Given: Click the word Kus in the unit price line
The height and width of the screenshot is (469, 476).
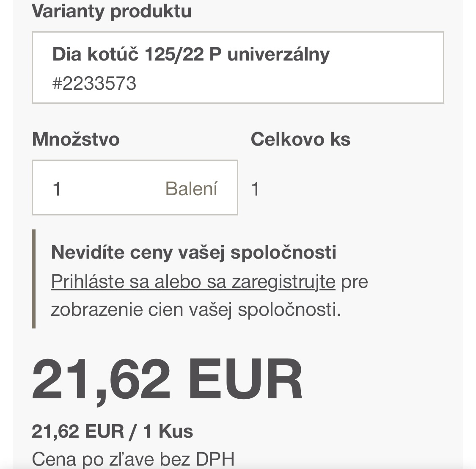Looking at the screenshot, I should pos(176,431).
